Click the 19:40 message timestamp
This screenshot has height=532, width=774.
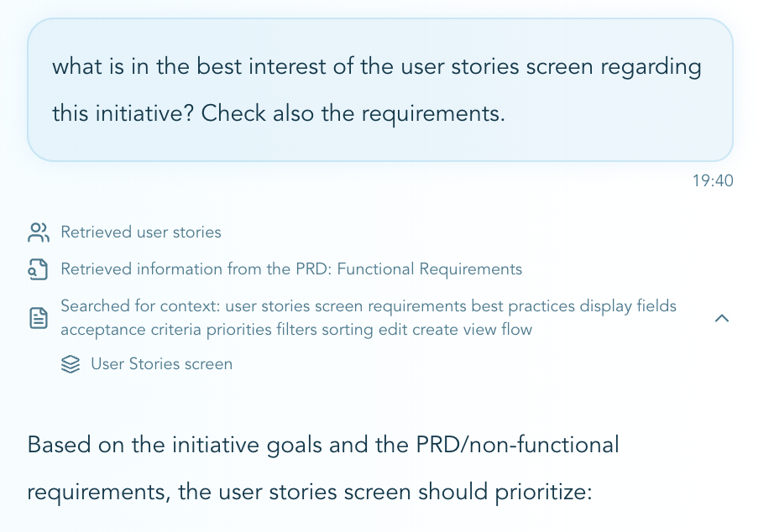coord(714,181)
